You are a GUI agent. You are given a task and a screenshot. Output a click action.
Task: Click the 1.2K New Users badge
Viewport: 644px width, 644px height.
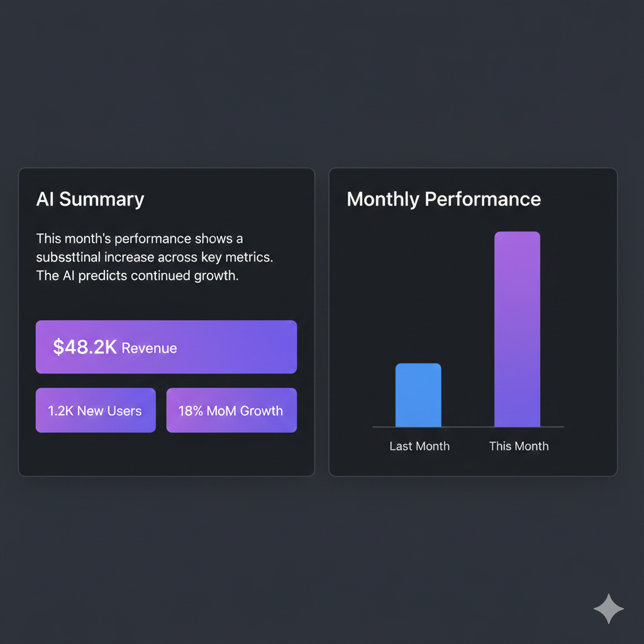click(95, 410)
